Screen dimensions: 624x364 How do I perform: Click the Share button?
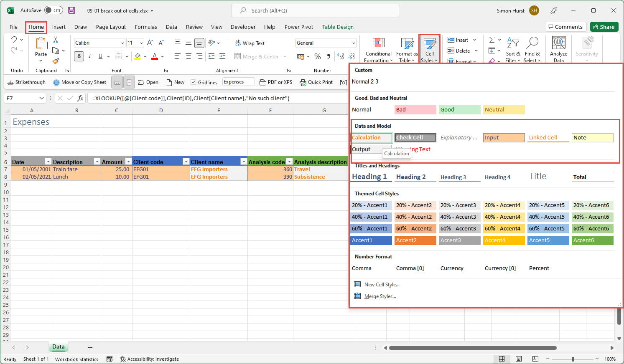click(x=604, y=26)
